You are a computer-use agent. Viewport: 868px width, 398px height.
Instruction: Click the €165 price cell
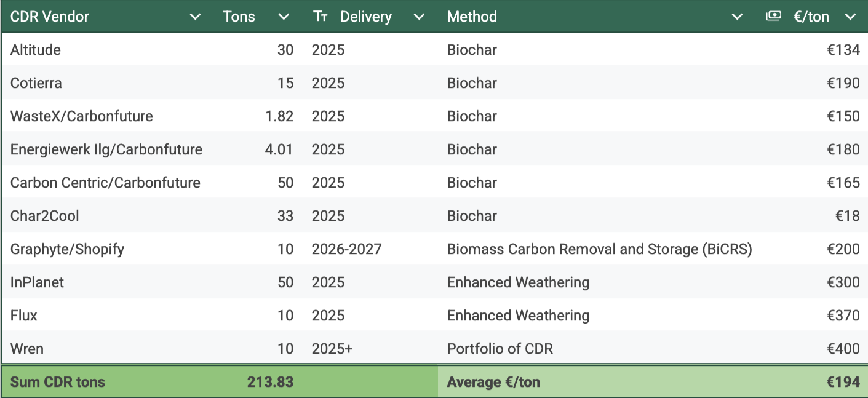tap(843, 183)
